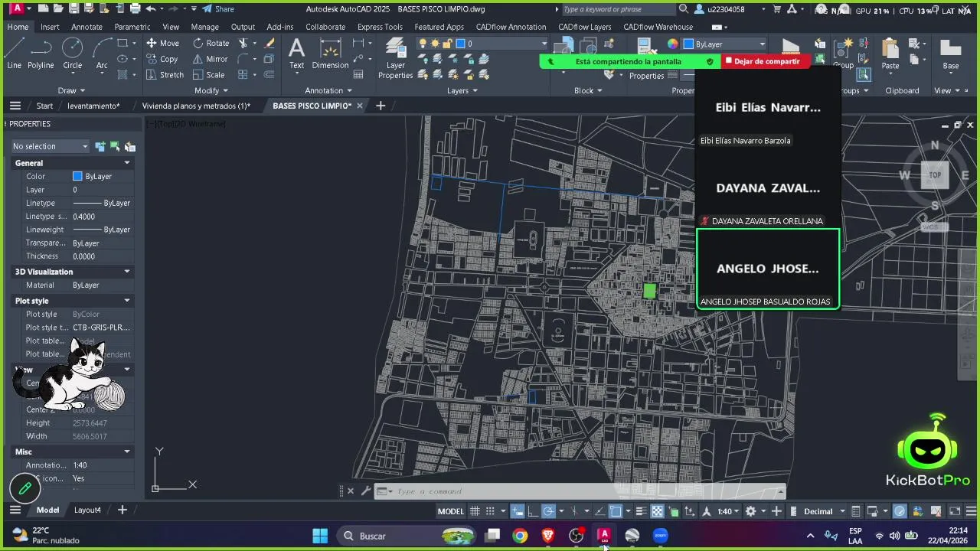Screen dimensions: 980x551
Task: Open the 1:40 annotation scale dropdown
Action: [x=728, y=511]
